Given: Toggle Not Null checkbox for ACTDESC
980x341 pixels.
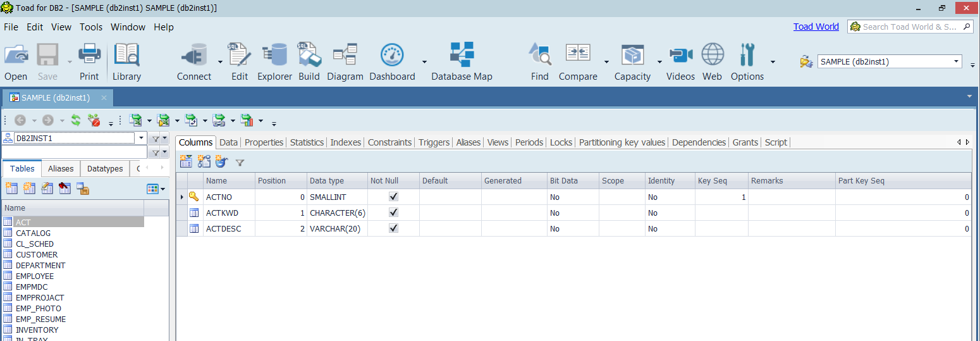Looking at the screenshot, I should tap(393, 228).
